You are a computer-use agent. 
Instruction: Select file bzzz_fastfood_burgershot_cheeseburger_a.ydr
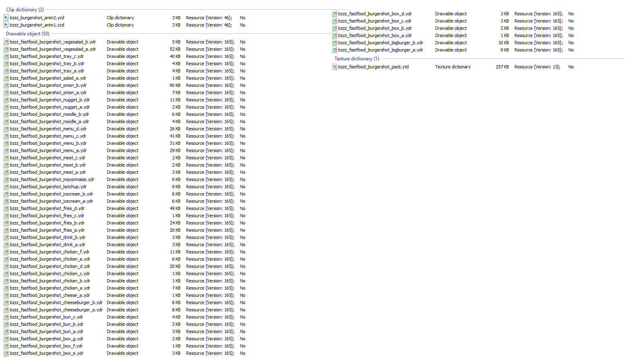56,310
